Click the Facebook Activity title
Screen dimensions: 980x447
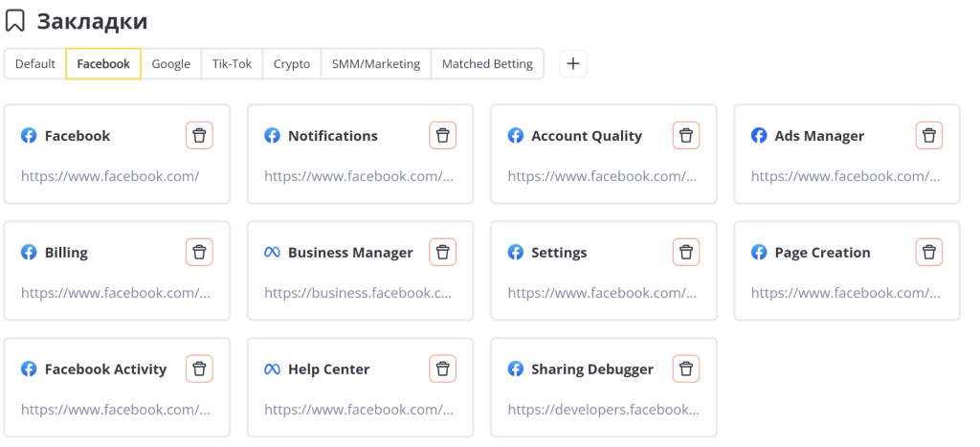coord(105,369)
